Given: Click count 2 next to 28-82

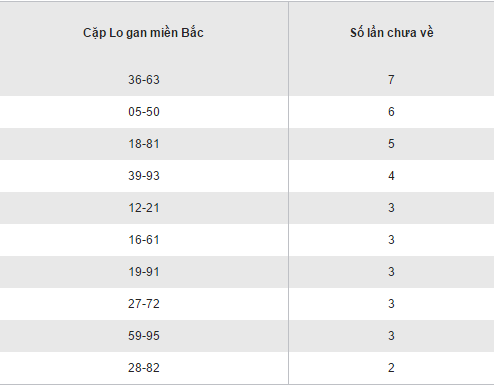Looking at the screenshot, I should coord(391,368).
